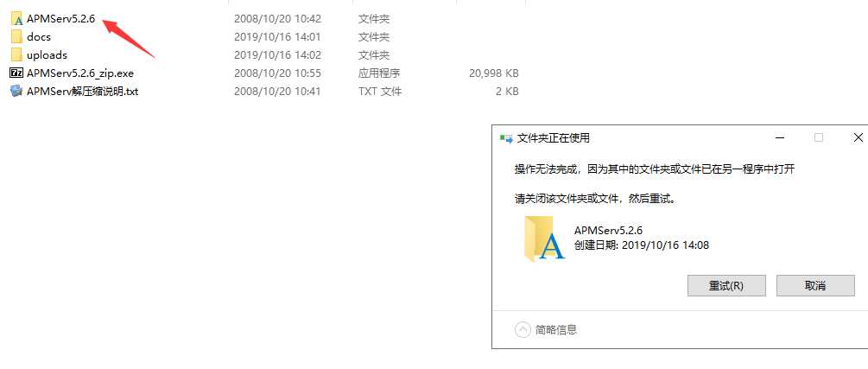Click APMServ5.2.6 name in dialog
This screenshot has height=369, width=868.
pos(608,231)
